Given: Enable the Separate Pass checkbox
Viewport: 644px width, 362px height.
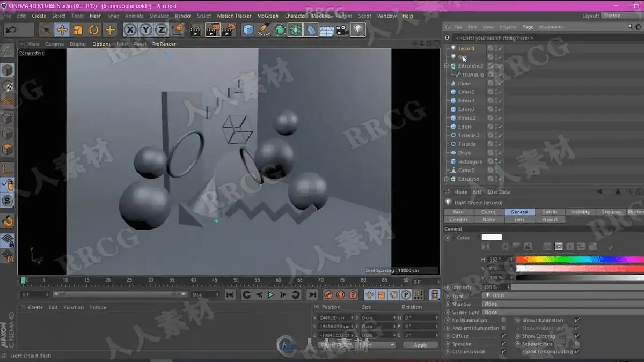Looking at the screenshot, I should [x=577, y=344].
